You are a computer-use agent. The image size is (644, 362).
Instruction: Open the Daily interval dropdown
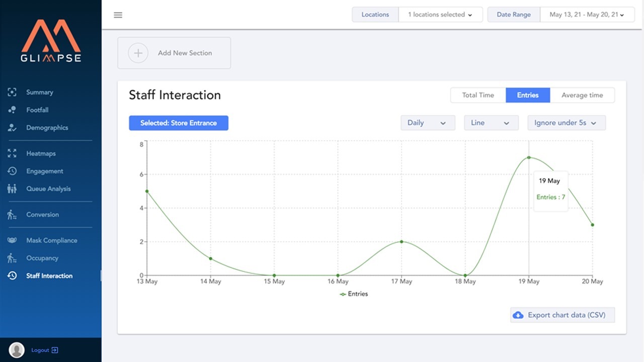[x=428, y=123]
